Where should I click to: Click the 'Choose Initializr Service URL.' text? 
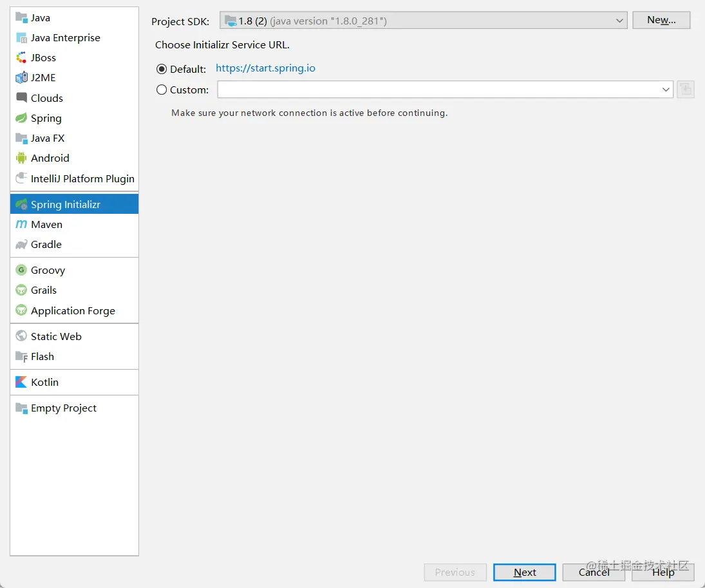click(x=222, y=45)
